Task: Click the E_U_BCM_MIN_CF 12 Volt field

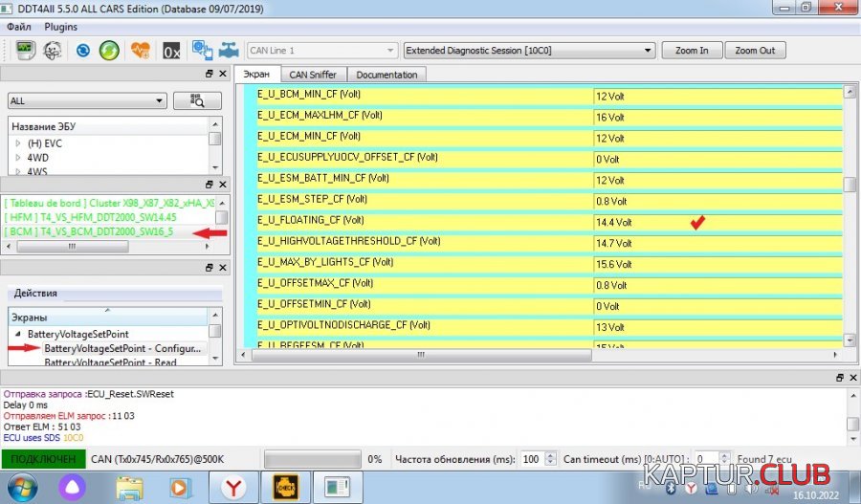Action: point(717,96)
